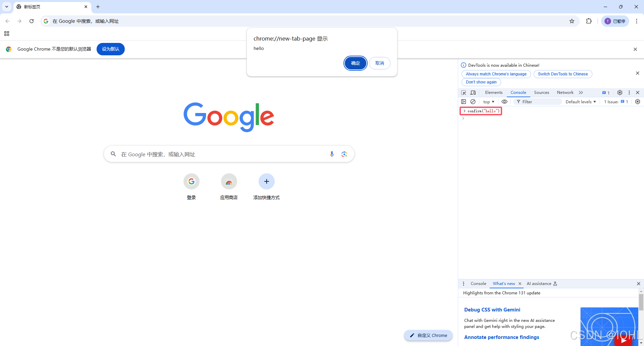644x346 pixels.
Task: Open DevTools customize three-dot menu
Action: pyautogui.click(x=629, y=93)
